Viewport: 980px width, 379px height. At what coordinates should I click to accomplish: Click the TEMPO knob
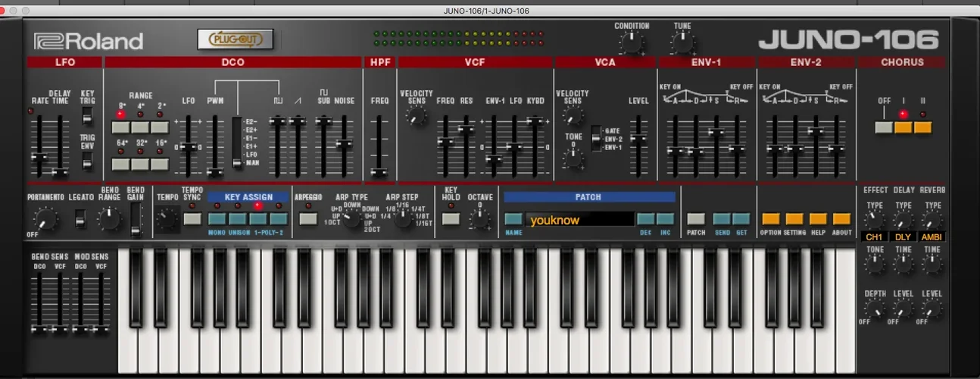(166, 220)
